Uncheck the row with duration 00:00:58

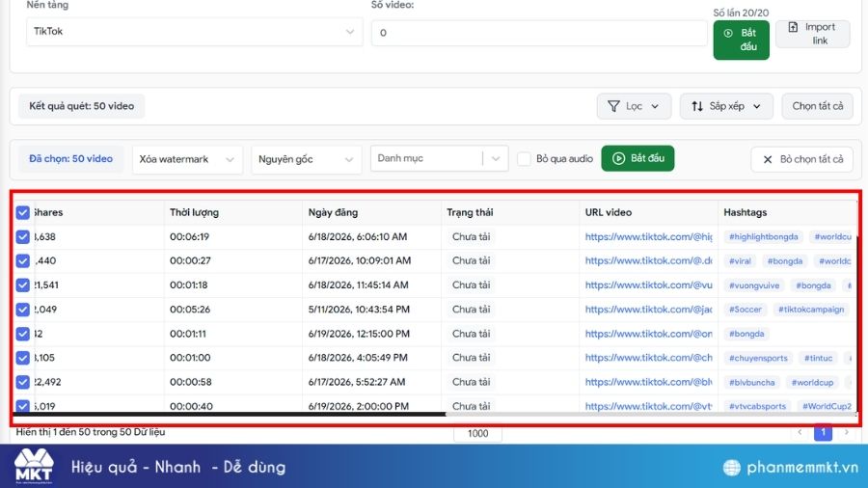pos(23,382)
